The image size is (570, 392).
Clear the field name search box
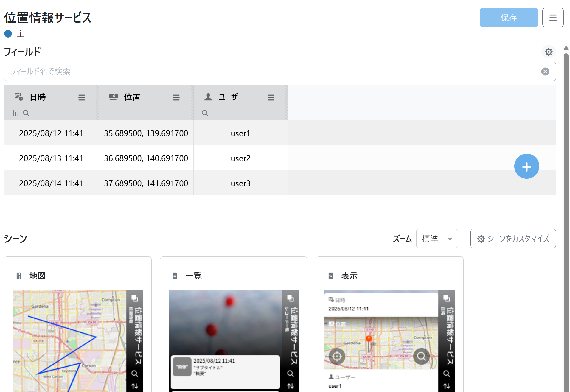coord(545,71)
